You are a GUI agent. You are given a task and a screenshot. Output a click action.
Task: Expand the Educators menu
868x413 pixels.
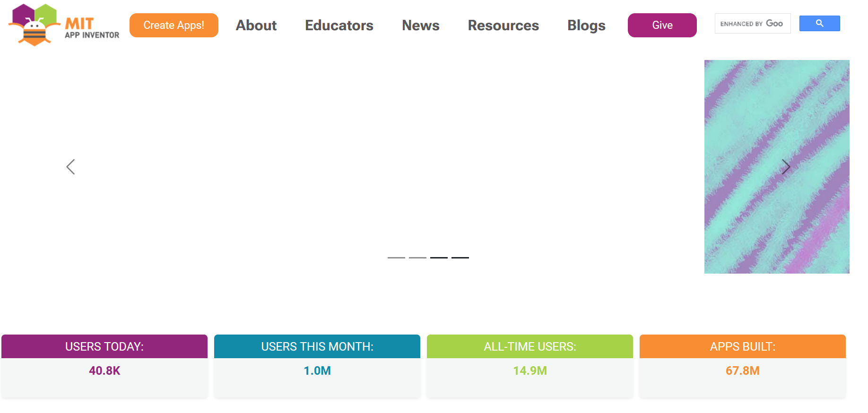pos(339,26)
